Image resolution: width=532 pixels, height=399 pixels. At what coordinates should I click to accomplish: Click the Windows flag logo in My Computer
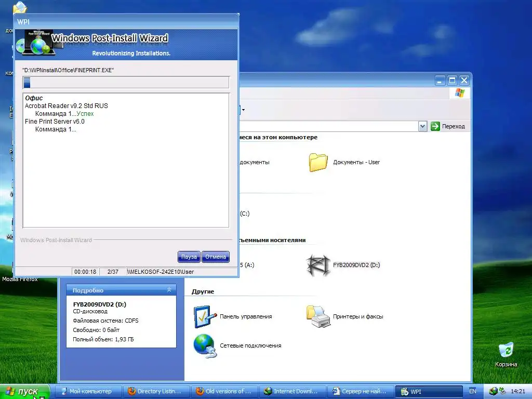coord(460,93)
